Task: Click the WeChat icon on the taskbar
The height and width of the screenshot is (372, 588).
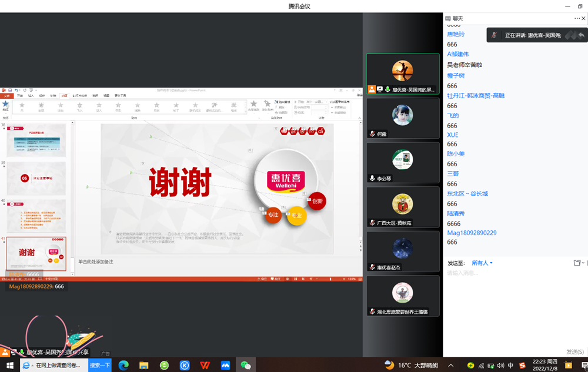Action: (x=245, y=364)
